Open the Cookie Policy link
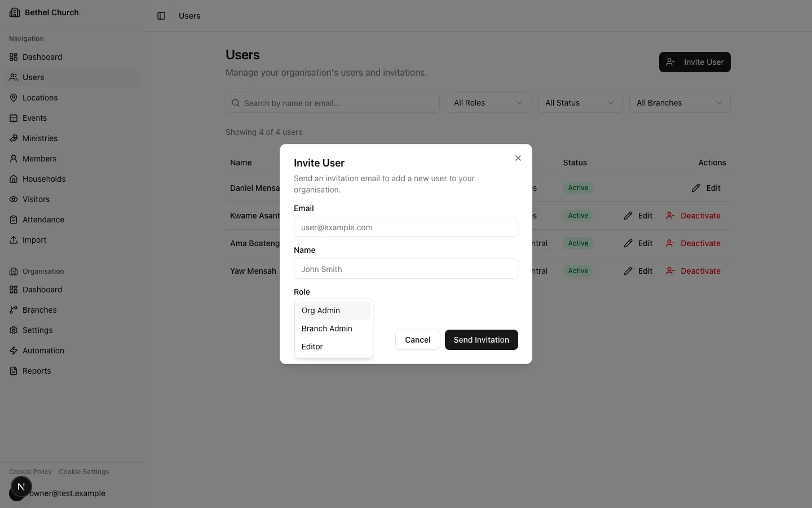The height and width of the screenshot is (508, 812). tap(30, 472)
